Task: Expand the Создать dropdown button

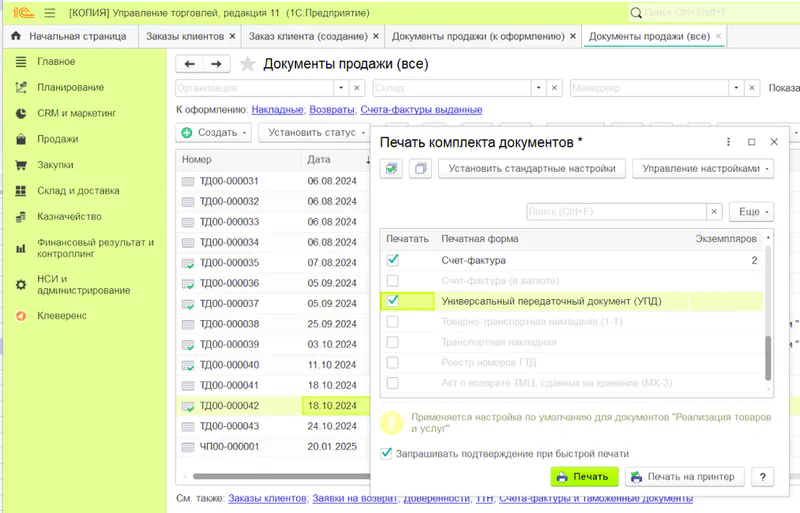Action: (x=215, y=132)
